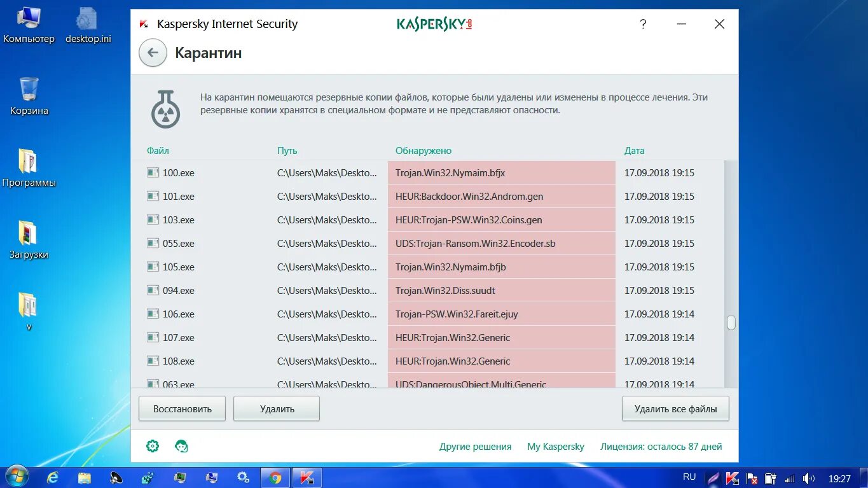Open the help question mark
This screenshot has width=868, height=488.
coord(643,24)
